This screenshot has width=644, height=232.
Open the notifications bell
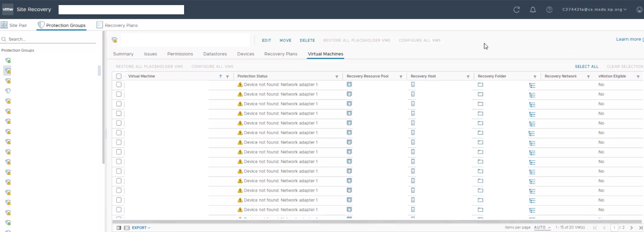click(533, 10)
